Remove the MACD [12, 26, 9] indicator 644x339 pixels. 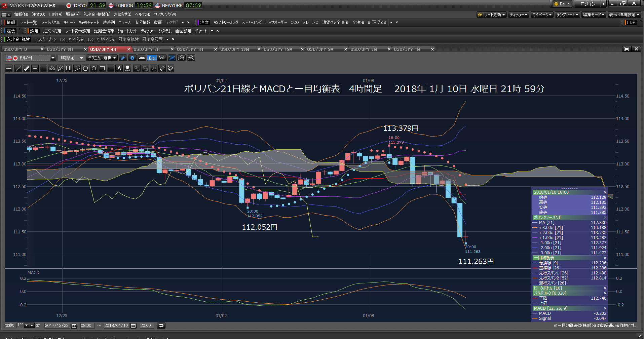pos(605,308)
